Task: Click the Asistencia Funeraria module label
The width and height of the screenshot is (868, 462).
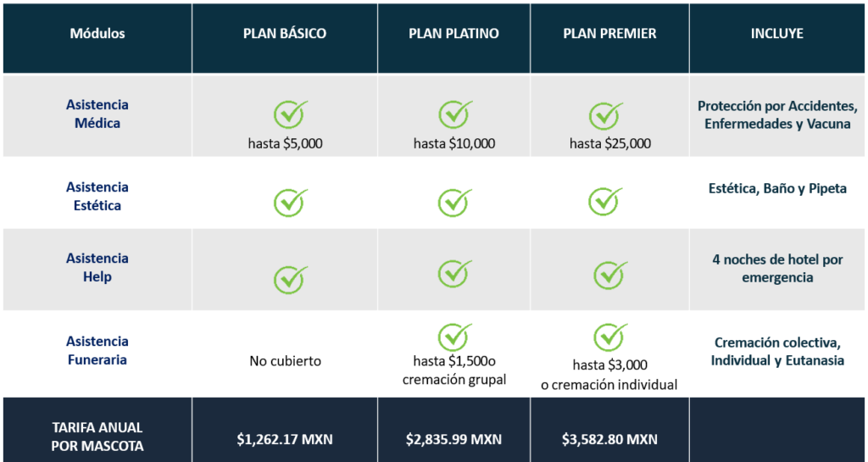Action: click(97, 350)
